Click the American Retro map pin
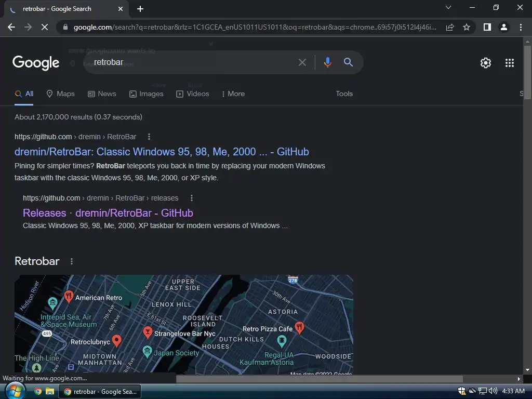Screen dimensions: 532x399 click(x=69, y=296)
